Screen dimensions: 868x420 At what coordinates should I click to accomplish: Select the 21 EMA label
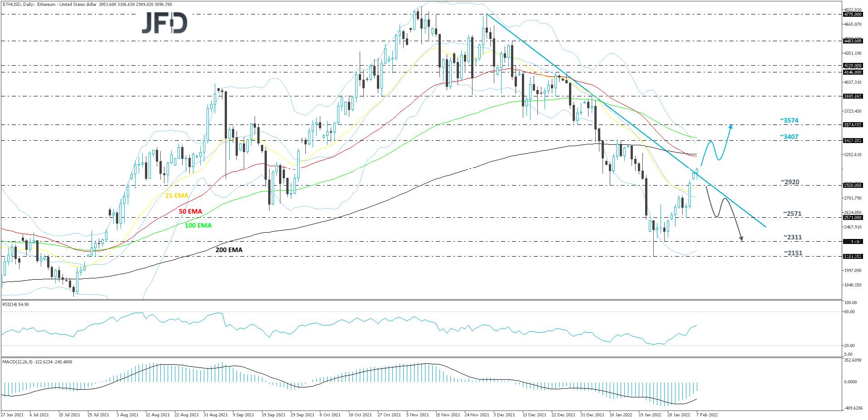pos(177,196)
